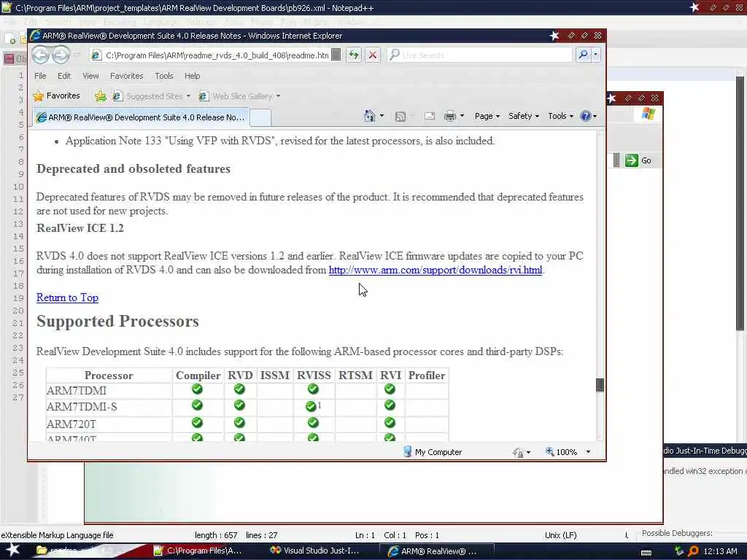The image size is (747, 560).
Task: Open Print options dropdown arrow
Action: (x=462, y=116)
